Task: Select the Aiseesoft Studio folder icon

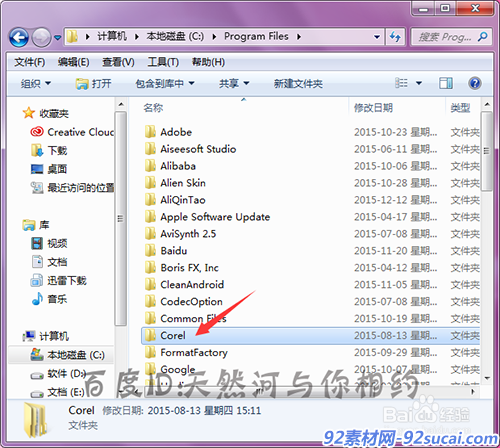Action: coord(150,149)
